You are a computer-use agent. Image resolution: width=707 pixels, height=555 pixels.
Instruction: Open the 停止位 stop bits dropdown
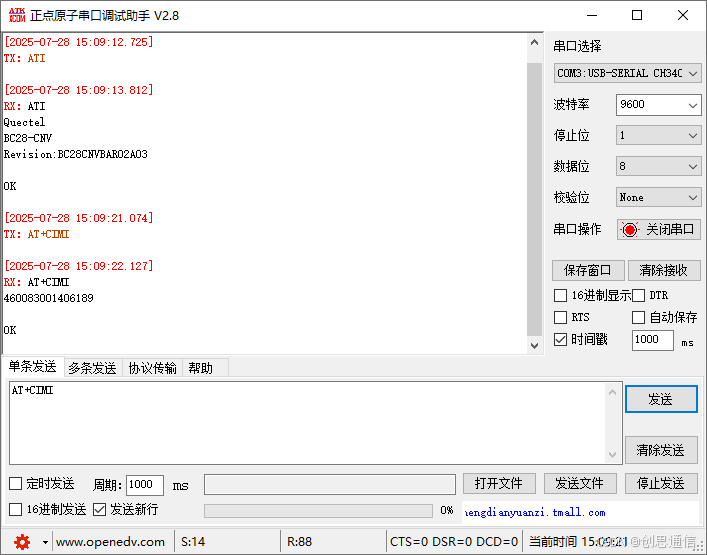pos(658,136)
